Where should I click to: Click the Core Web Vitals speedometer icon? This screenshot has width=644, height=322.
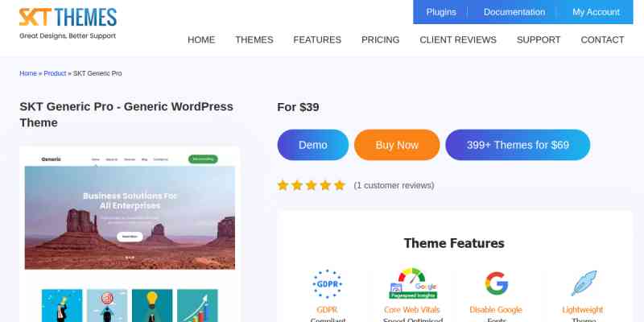(413, 283)
